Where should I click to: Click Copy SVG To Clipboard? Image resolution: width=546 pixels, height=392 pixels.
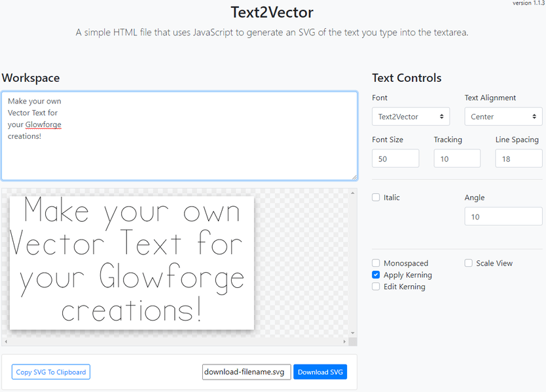pos(50,372)
